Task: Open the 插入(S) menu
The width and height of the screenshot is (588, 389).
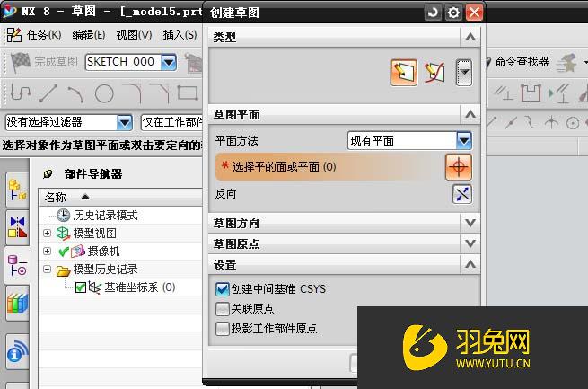Action: 180,35
